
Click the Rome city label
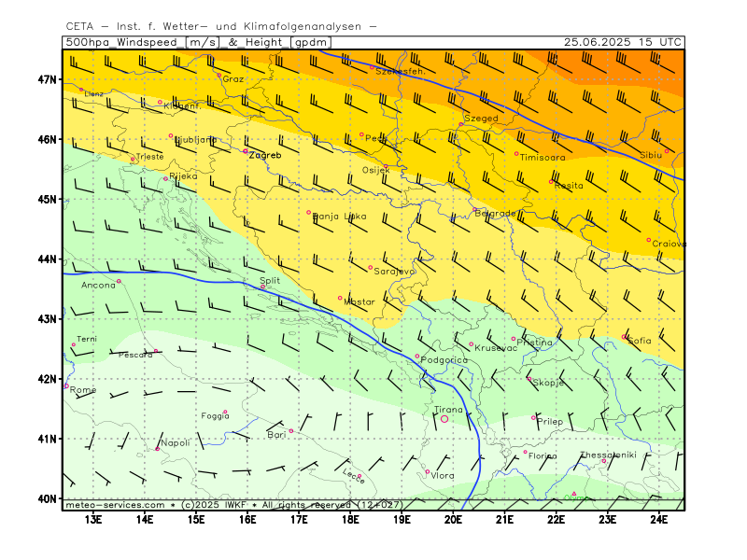[83, 389]
